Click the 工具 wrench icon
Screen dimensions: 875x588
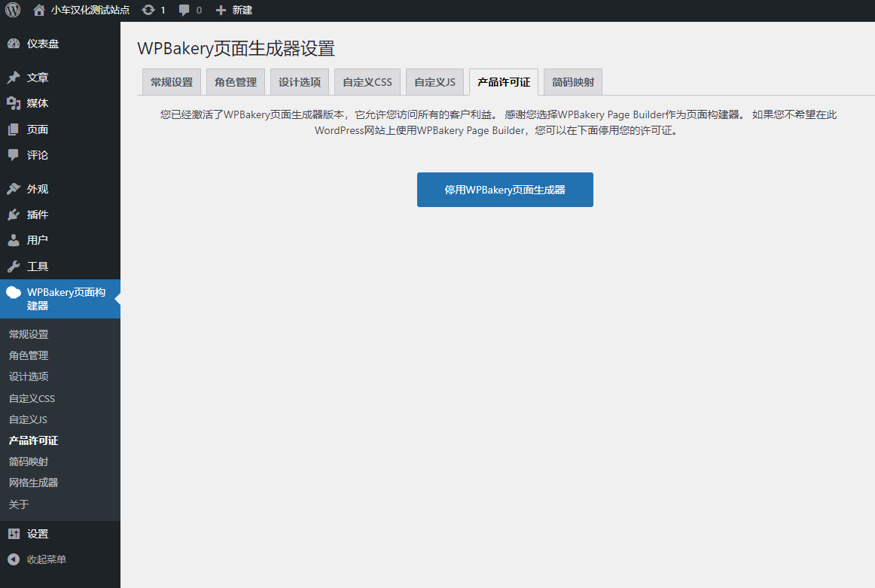14,267
